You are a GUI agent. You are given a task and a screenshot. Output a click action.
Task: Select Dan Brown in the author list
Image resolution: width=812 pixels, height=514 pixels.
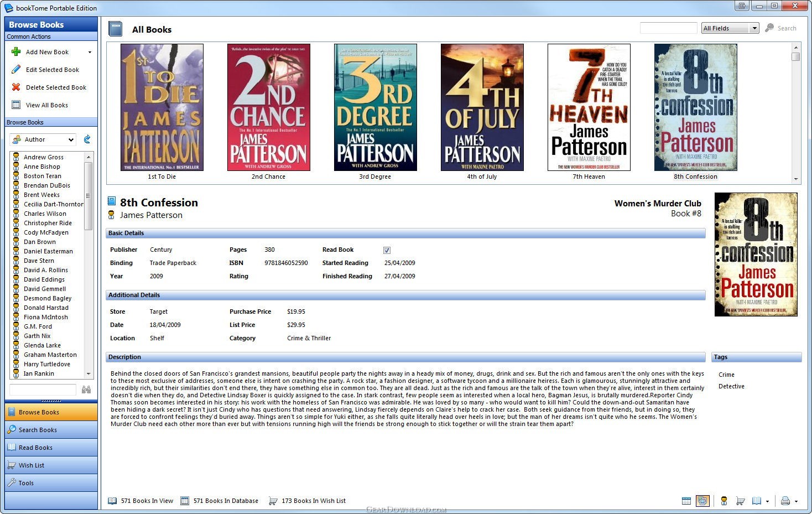(39, 242)
